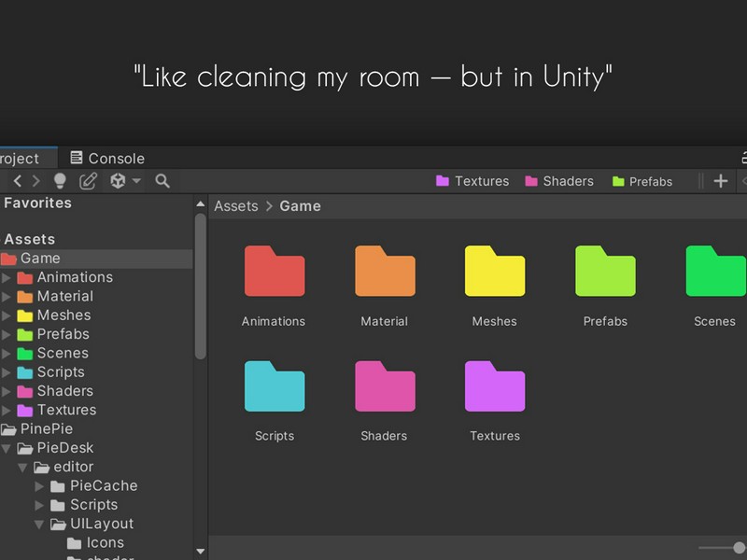Select the PieCache folder in the tree
Screen dimensions: 747x560
pyautogui.click(x=96, y=485)
